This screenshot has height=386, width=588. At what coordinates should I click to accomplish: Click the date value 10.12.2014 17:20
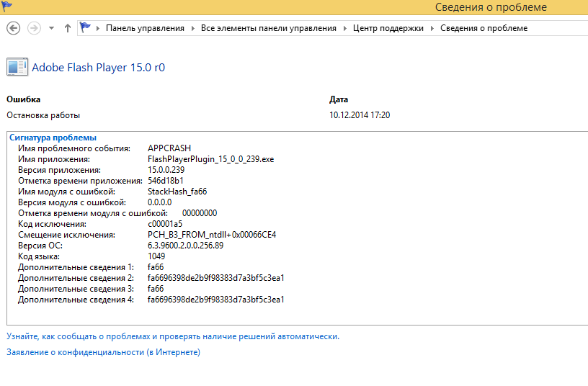tap(360, 115)
